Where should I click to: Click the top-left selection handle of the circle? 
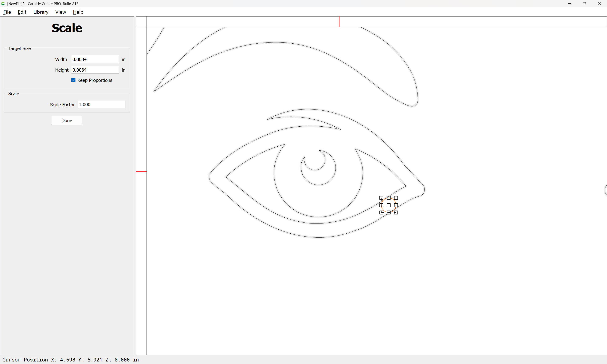pyautogui.click(x=381, y=198)
